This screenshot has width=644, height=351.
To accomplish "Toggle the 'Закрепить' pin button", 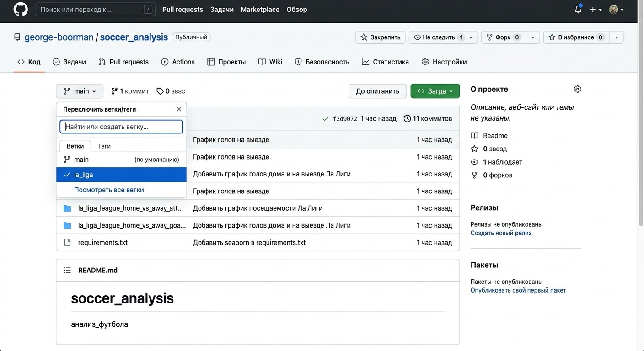I will click(x=381, y=37).
